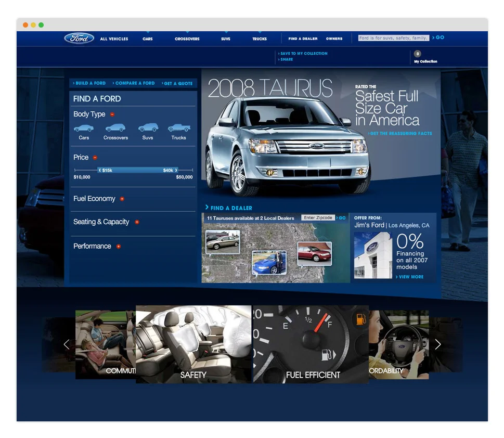
Task: Open the red Taurus map thumbnail
Action: (x=314, y=254)
